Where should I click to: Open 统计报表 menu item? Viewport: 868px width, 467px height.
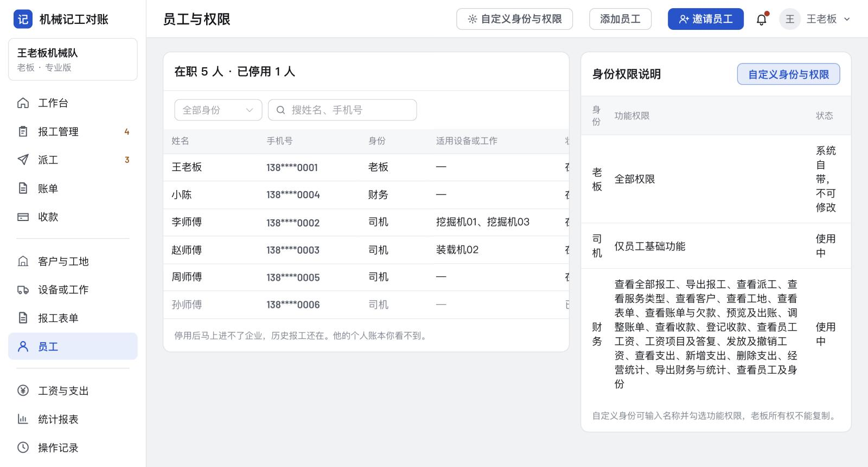tap(73, 419)
